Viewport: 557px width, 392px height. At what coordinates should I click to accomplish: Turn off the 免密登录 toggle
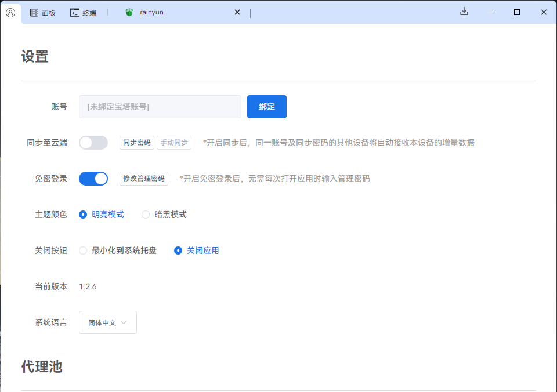coord(93,178)
